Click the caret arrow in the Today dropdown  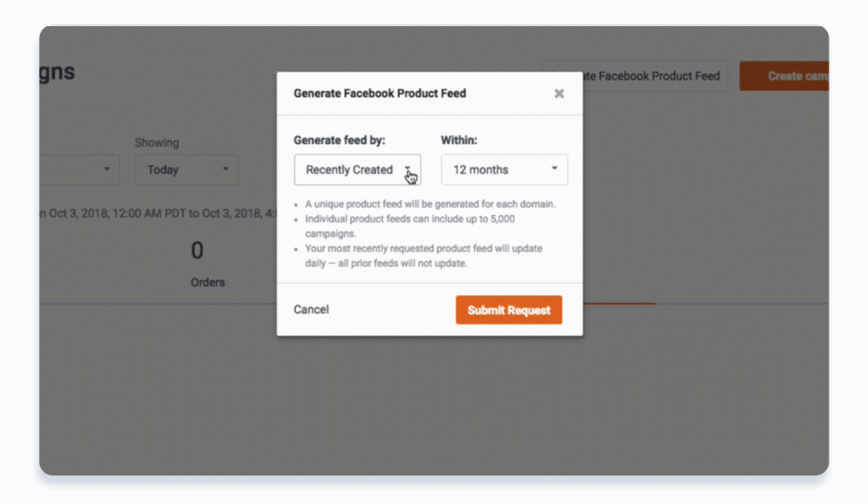click(226, 169)
